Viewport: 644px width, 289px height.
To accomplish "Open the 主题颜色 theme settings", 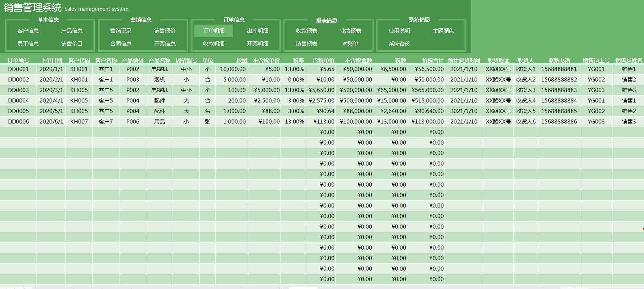I will point(443,31).
